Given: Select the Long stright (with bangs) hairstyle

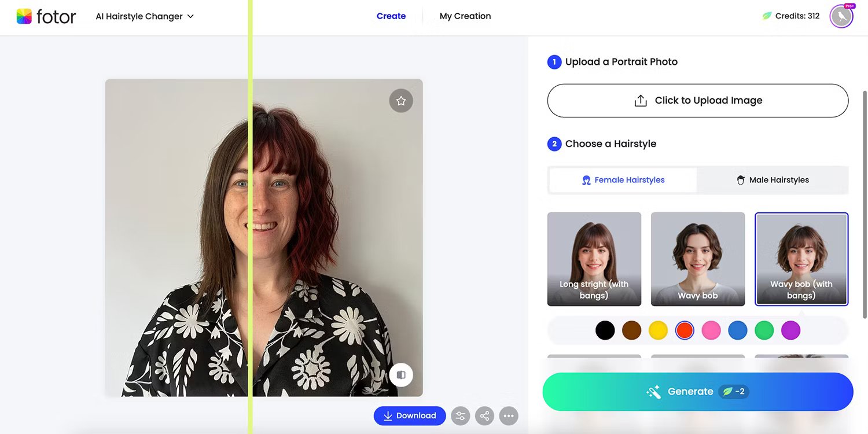Looking at the screenshot, I should click(594, 259).
